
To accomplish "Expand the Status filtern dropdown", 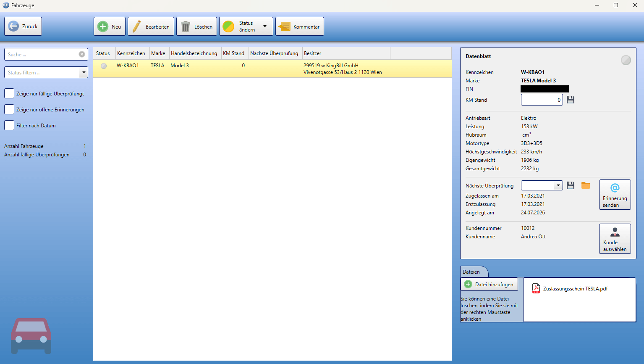I will 84,72.
